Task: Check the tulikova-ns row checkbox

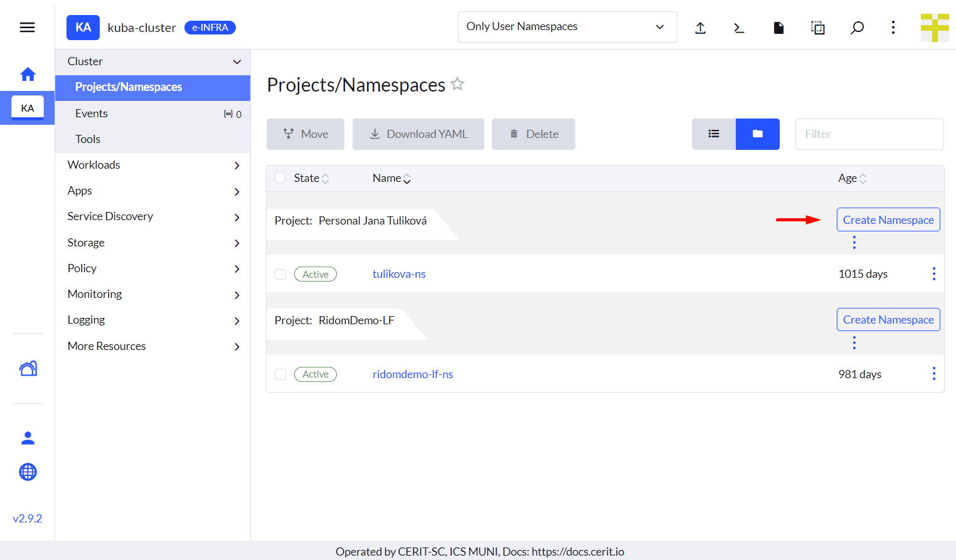Action: pyautogui.click(x=280, y=274)
